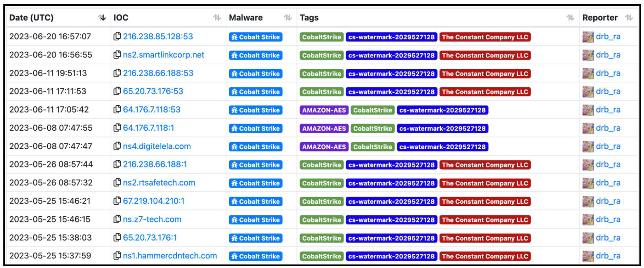Click copy icon for ns.z7-tech.com
This screenshot has width=644, height=268.
[117, 219]
